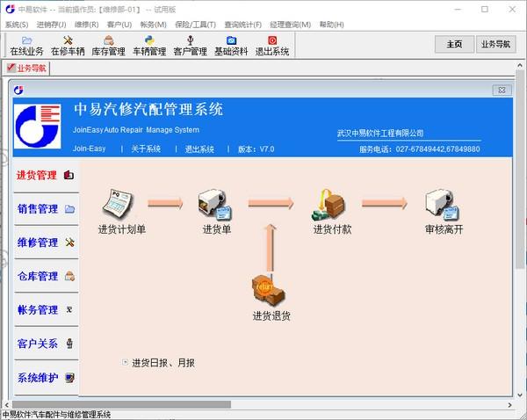Image resolution: width=527 pixels, height=420 pixels.
Task: Click 武汉中易软件工程有限公司 link
Action: tap(380, 134)
